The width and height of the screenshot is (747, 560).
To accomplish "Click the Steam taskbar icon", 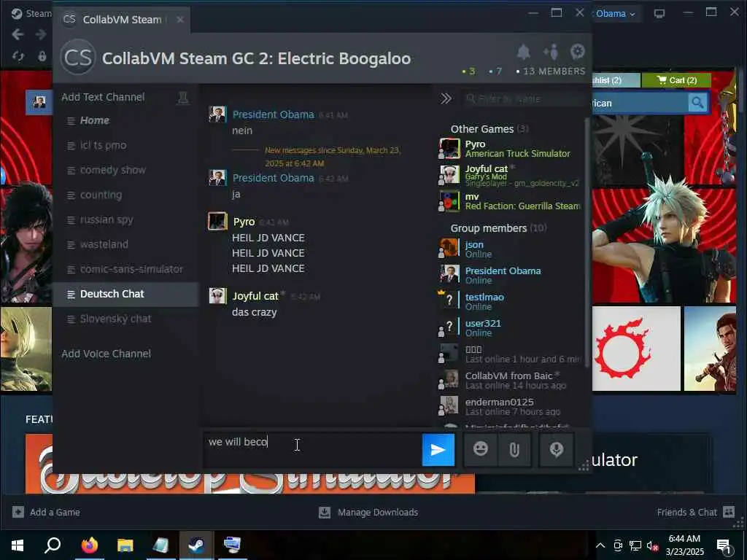I will tap(196, 545).
